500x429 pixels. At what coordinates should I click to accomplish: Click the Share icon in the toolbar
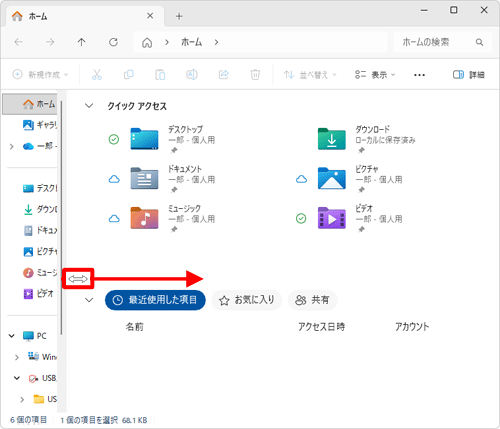(223, 74)
